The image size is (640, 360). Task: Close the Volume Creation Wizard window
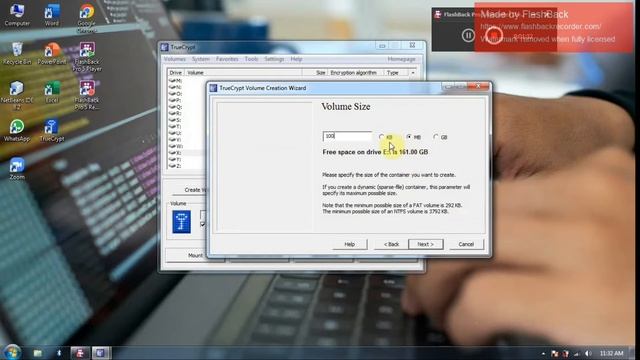[x=478, y=87]
